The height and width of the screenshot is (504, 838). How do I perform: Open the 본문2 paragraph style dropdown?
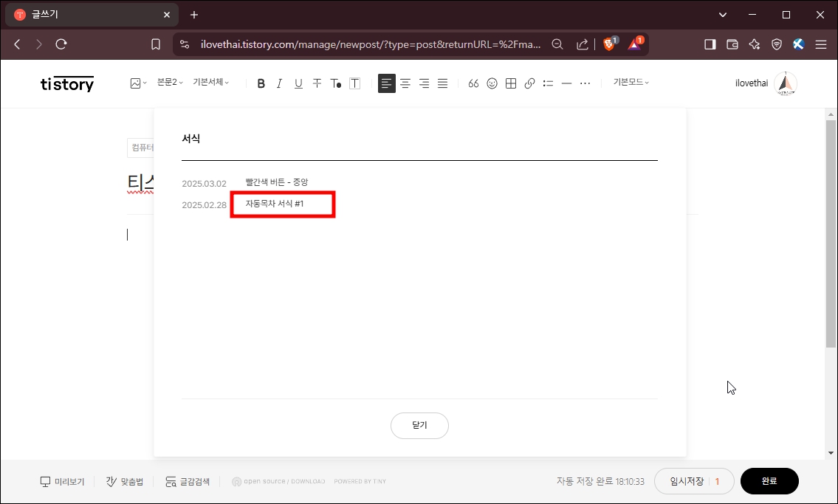pyautogui.click(x=168, y=82)
